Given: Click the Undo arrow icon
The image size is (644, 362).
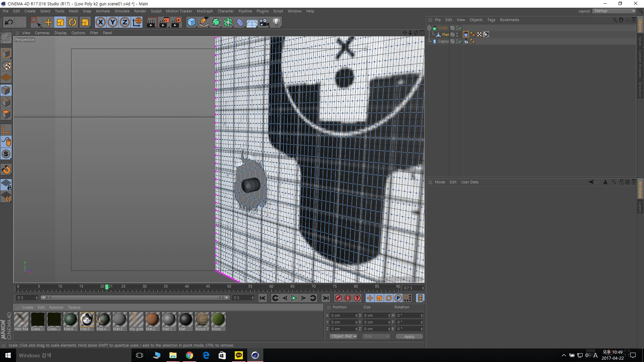Looking at the screenshot, I should point(9,22).
